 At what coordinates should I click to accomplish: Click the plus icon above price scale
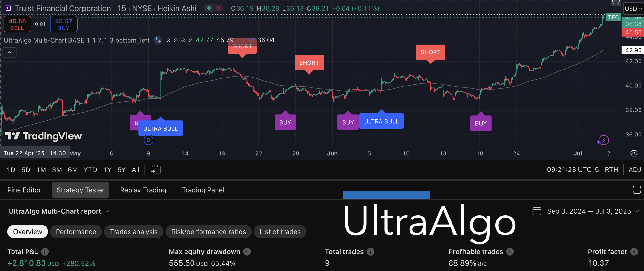(616, 2)
